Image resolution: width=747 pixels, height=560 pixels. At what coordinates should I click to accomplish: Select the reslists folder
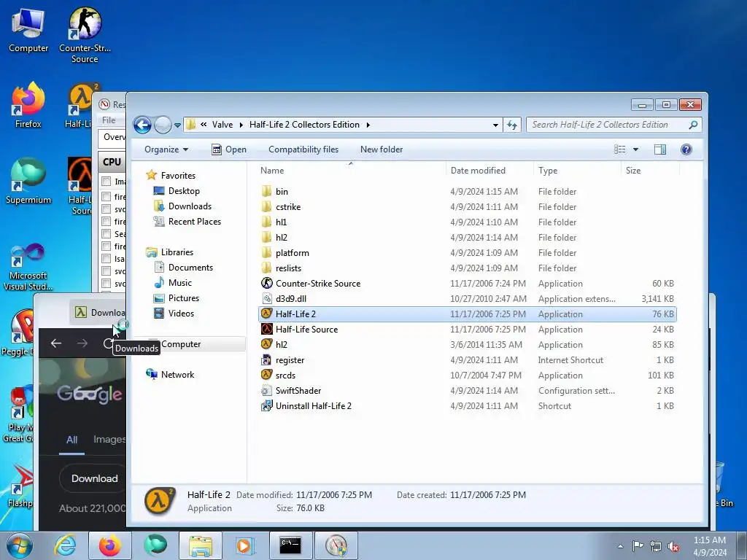click(468, 268)
